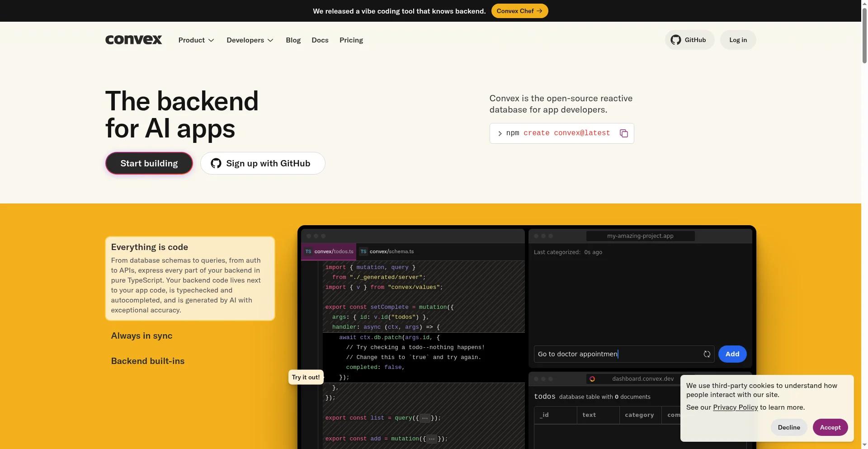Screen dimensions: 868x449
Task: Click the Log in button
Action: click(738, 40)
